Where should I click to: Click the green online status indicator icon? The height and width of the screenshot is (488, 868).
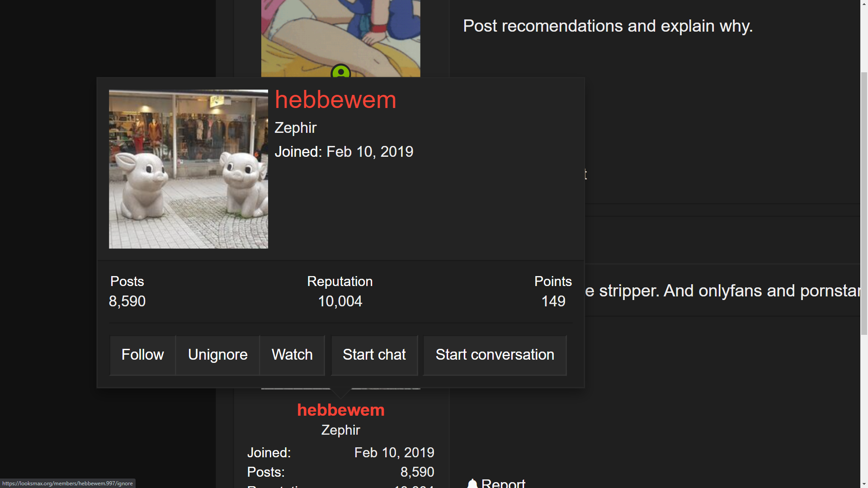(341, 71)
